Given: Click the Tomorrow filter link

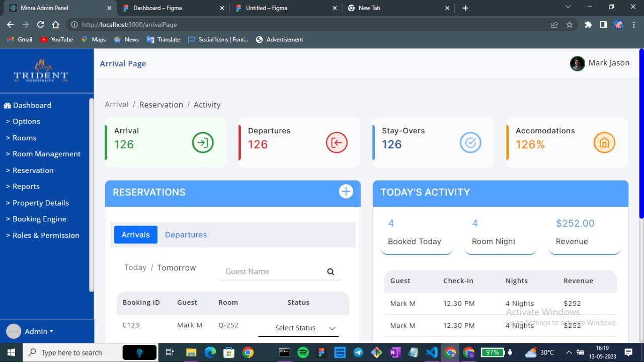Looking at the screenshot, I should (177, 268).
